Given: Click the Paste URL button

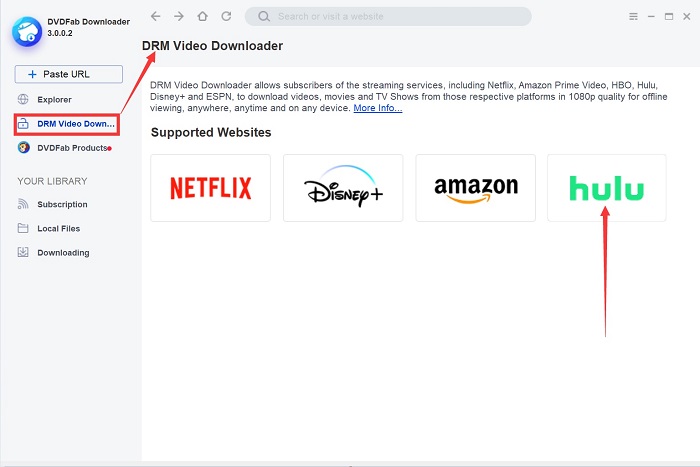Looking at the screenshot, I should (x=69, y=74).
